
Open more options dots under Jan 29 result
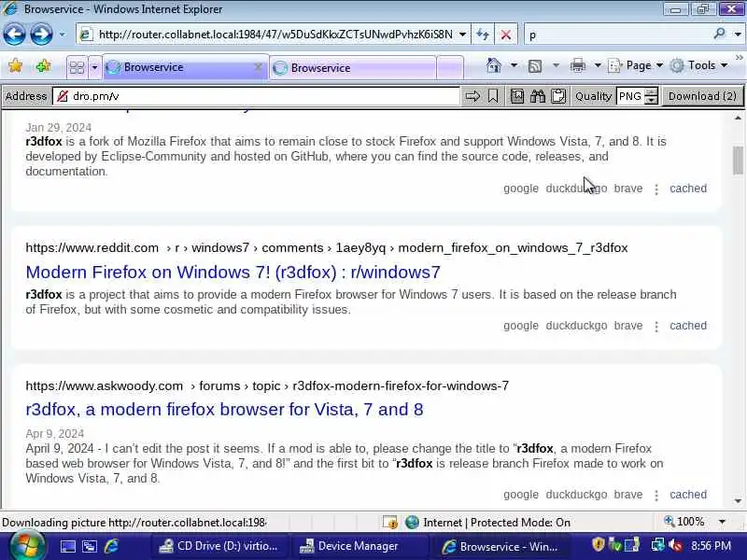(656, 189)
